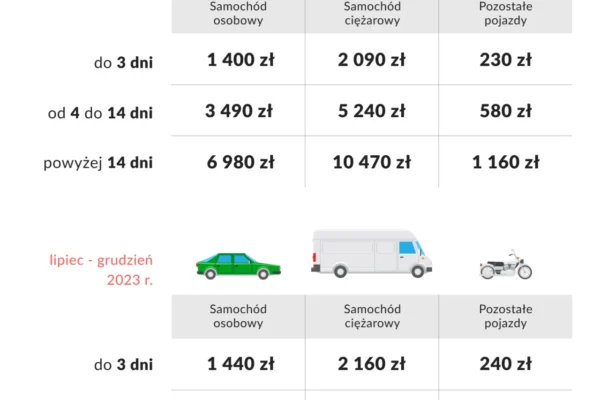Viewport: 600px width, 400px height.
Task: Select the '6 980 zł' price cell
Action: (x=241, y=162)
